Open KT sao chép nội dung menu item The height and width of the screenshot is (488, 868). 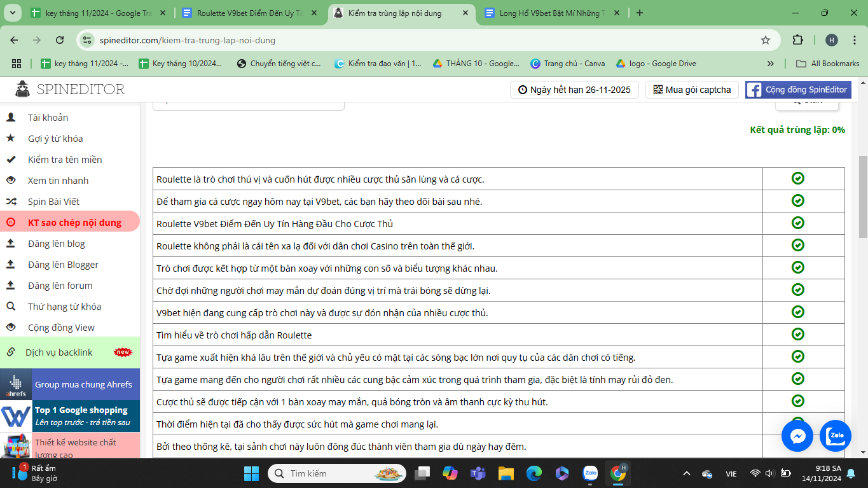(70, 222)
